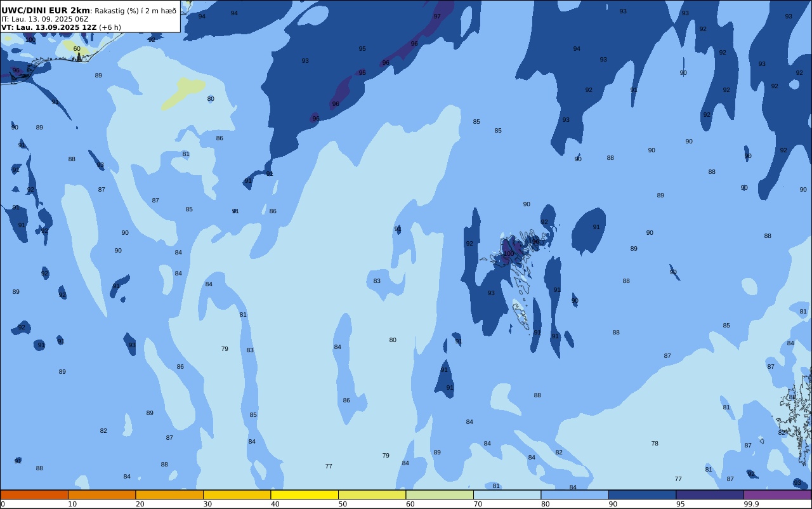Click the pale blue 70–80 legend swatch

[x=507, y=494]
